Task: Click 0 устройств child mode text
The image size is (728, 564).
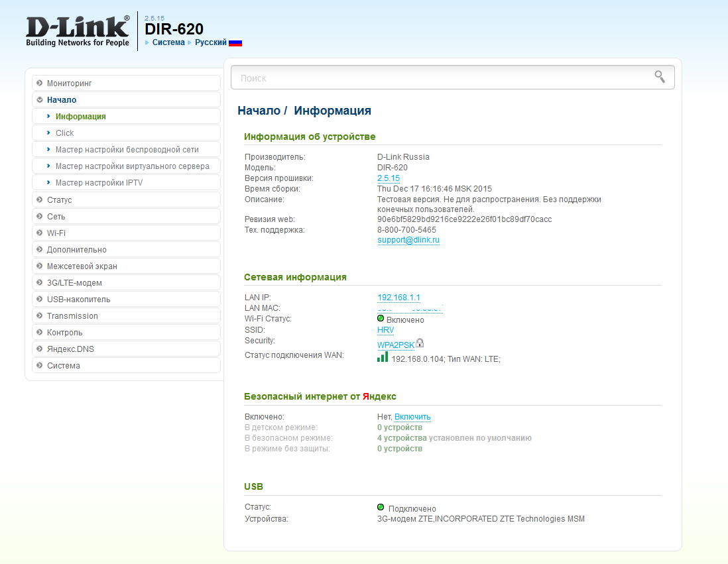Action: pyautogui.click(x=399, y=427)
